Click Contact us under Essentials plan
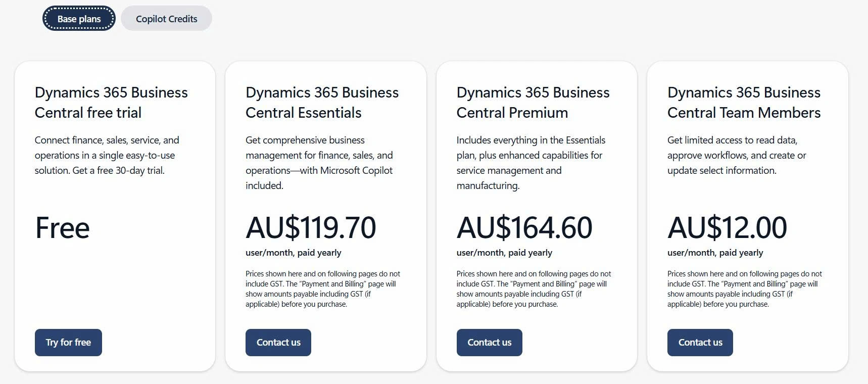Screen dimensions: 868x384 tap(278, 342)
